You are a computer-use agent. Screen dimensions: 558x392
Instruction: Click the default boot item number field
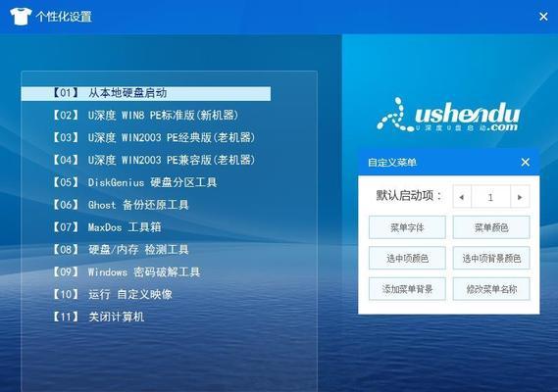pos(490,196)
